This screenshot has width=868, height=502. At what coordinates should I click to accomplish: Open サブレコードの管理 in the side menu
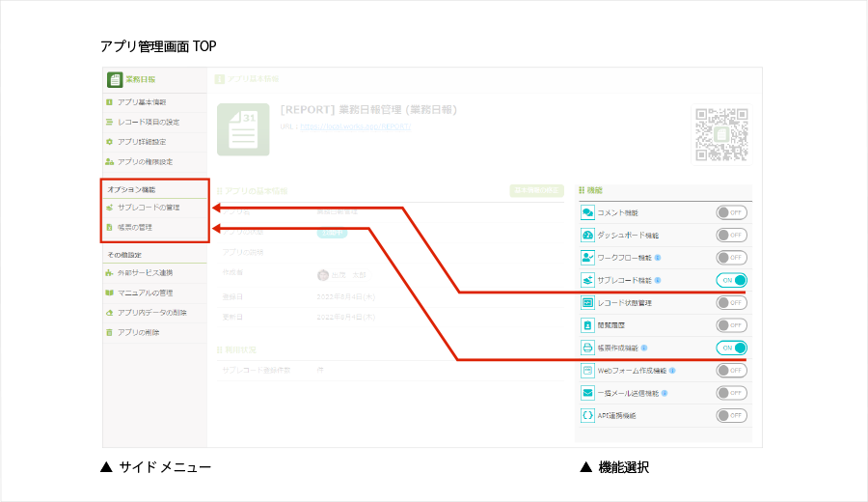point(148,208)
